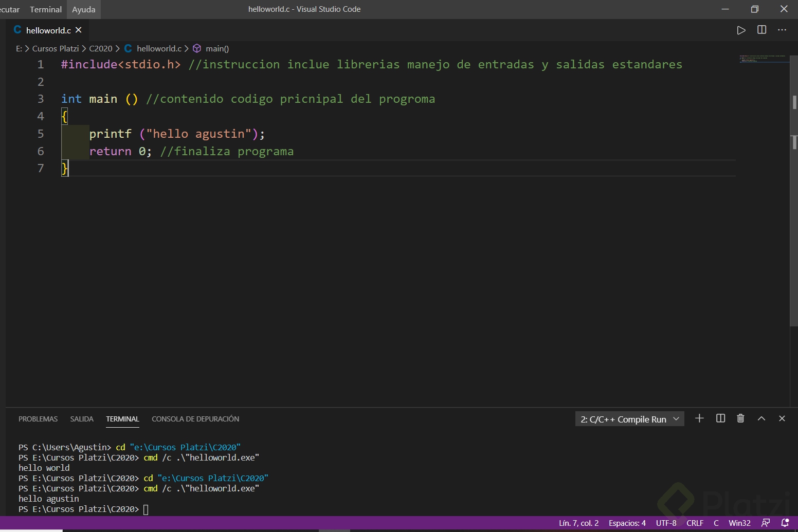Click the "printf" function call
Image resolution: width=798 pixels, height=532 pixels.
tap(111, 134)
